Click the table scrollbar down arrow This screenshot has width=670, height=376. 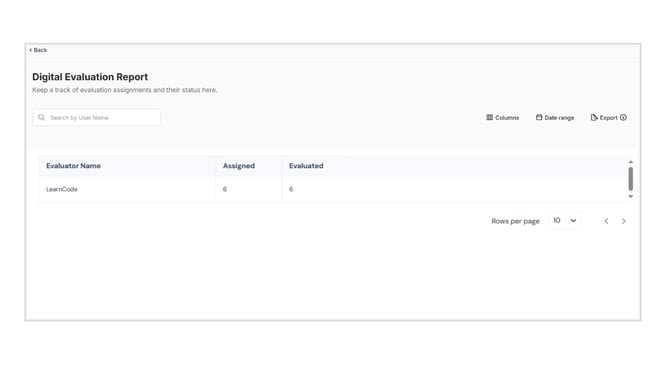[x=631, y=197]
